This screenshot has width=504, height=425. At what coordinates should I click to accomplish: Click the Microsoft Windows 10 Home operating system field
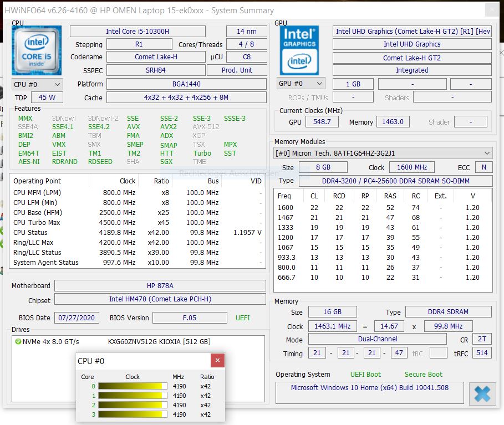(x=370, y=392)
